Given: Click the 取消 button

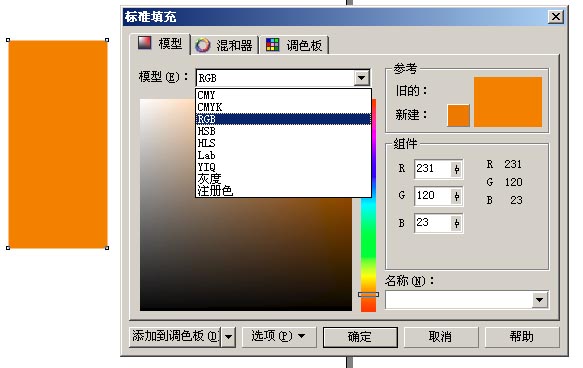Looking at the screenshot, I should click(x=441, y=337).
